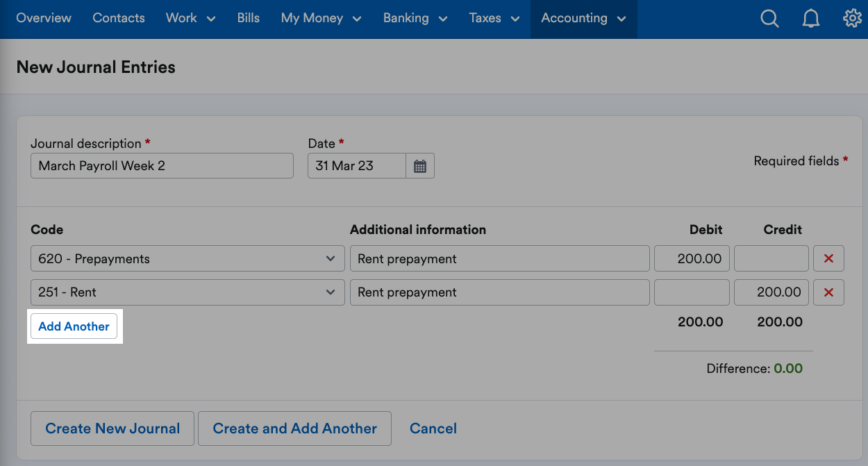Select the New Journal Entries heading

(96, 67)
